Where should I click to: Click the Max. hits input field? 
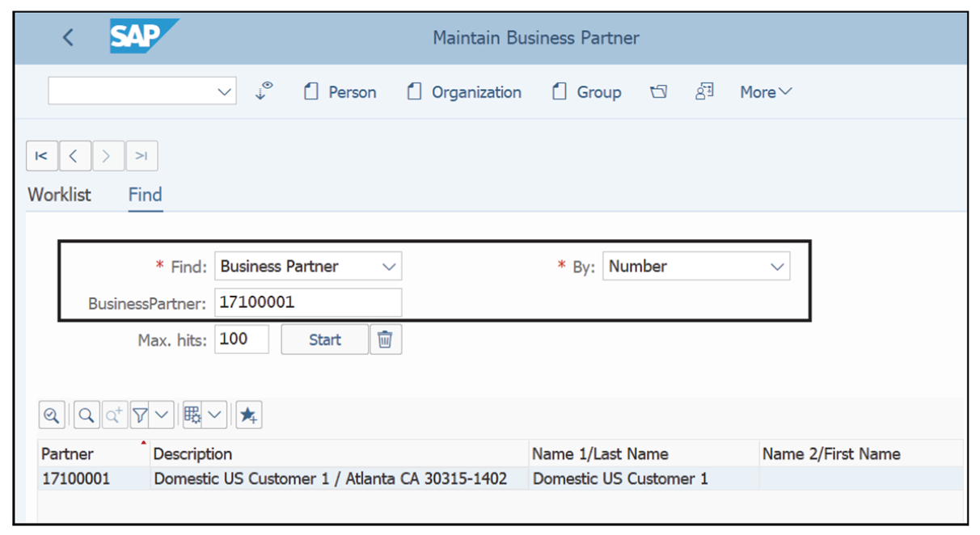[x=241, y=339]
